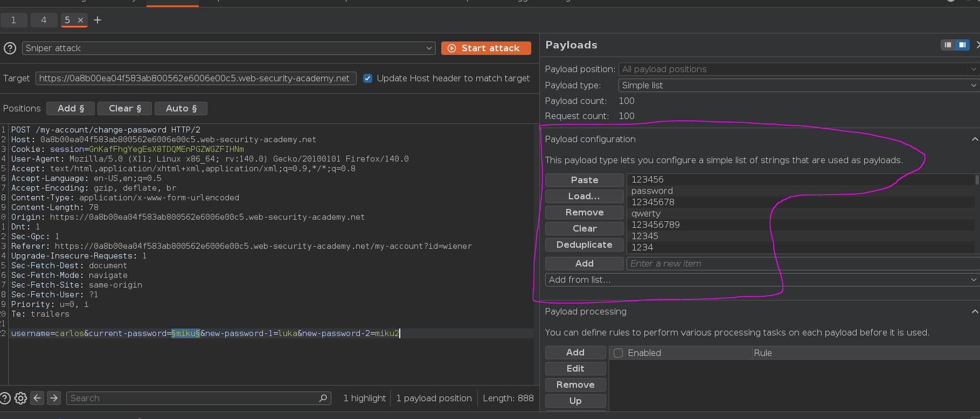Click Edit in Payload processing
The height and width of the screenshot is (419, 980).
575,368
